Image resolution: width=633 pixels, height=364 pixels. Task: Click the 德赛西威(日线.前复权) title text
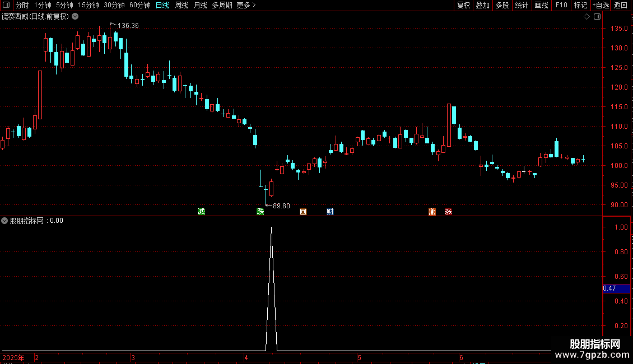(35, 17)
